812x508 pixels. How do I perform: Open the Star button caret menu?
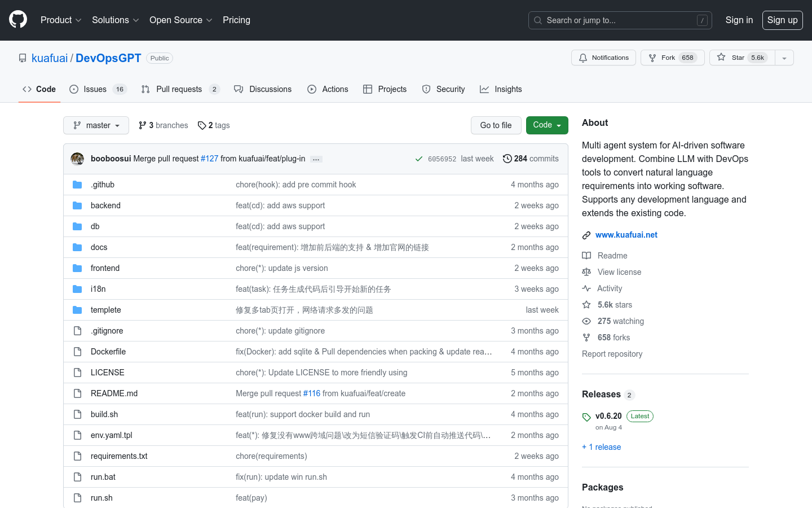coord(784,58)
